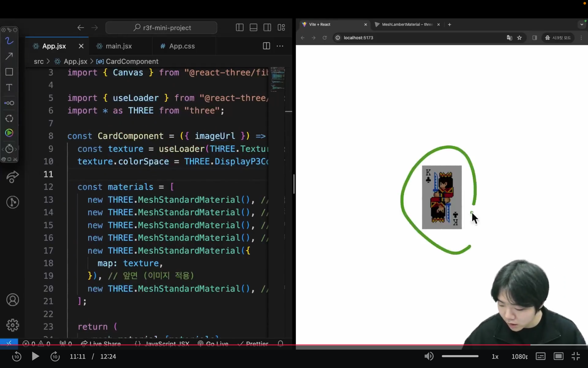588x368 pixels.
Task: Click the Prettier status bar item
Action: coord(253,344)
